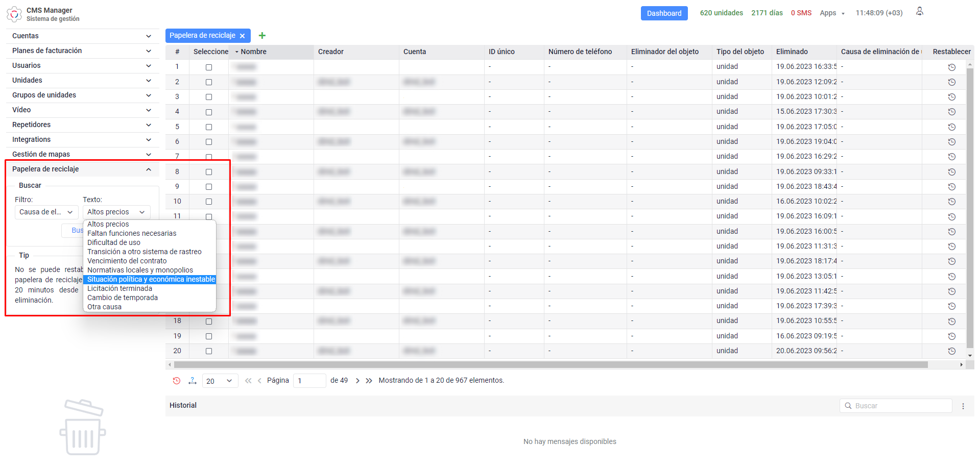Viewport: 980px width, 469px height.
Task: Choose 'Licitación terminada' from the list
Action: pos(120,289)
